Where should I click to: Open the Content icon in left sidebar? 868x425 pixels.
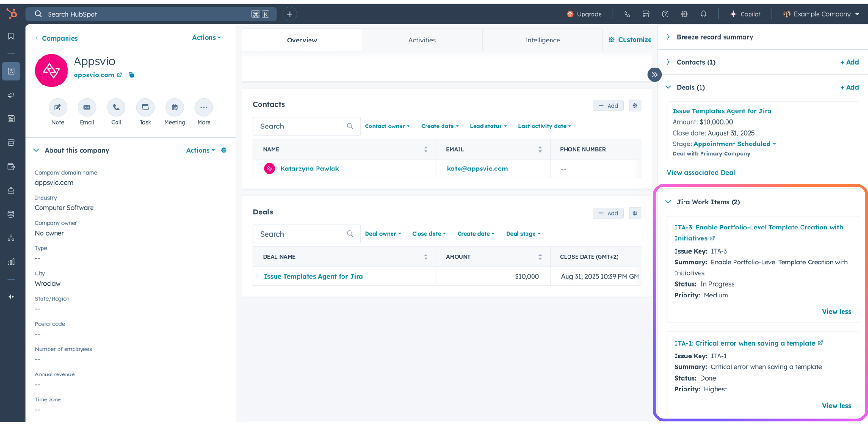tap(11, 119)
